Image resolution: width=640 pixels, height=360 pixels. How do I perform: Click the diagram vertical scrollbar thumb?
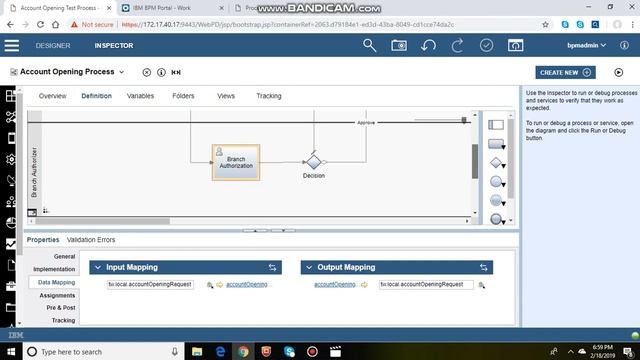475,161
